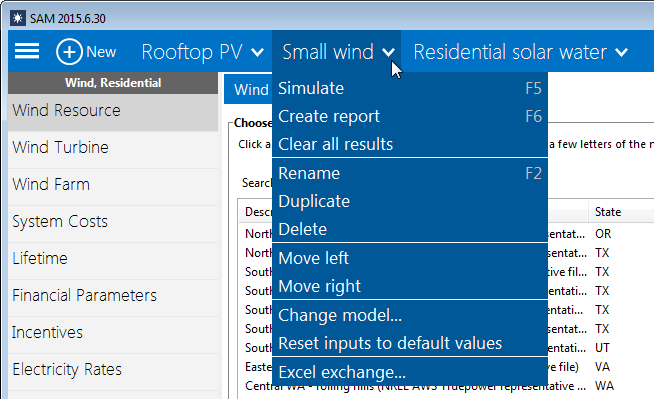Open Change model... from the menu

(x=410, y=315)
